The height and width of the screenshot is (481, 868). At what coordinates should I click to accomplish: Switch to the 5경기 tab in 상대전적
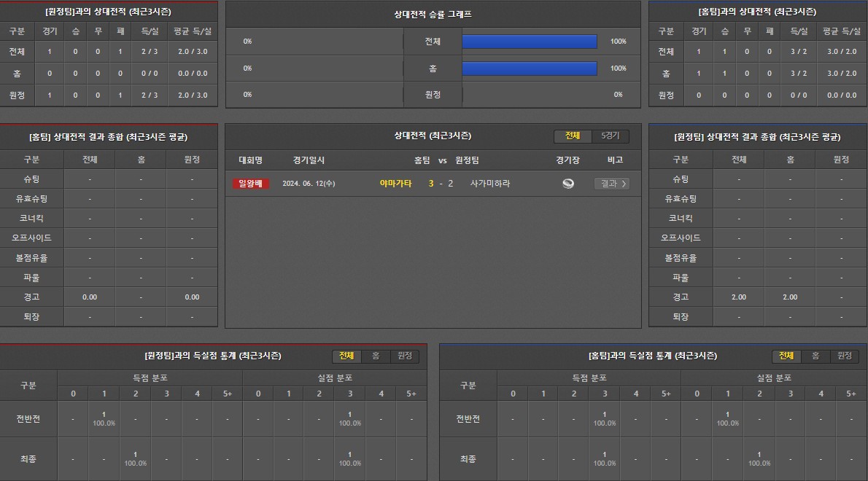pos(610,136)
